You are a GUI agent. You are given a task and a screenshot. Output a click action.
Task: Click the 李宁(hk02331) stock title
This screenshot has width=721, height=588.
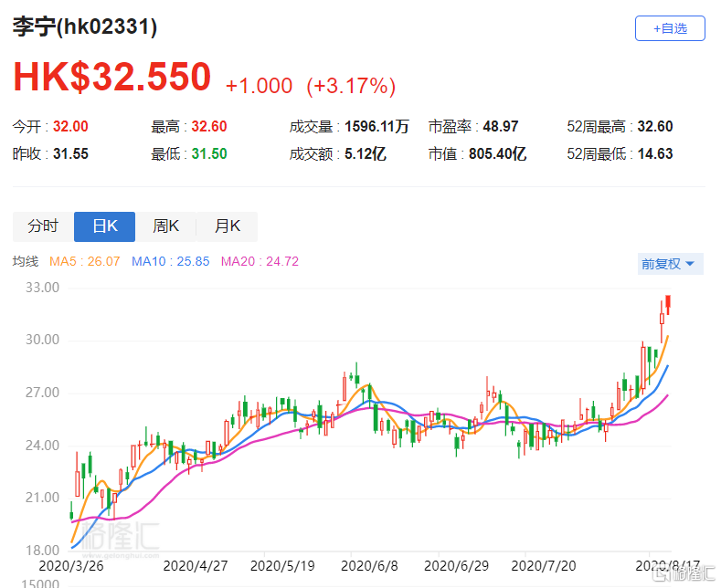coord(85,27)
